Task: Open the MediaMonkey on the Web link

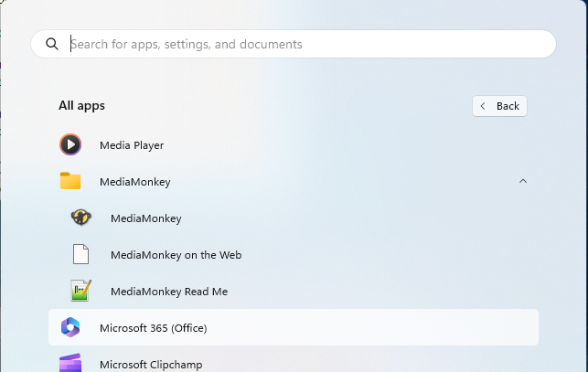Action: pyautogui.click(x=176, y=254)
